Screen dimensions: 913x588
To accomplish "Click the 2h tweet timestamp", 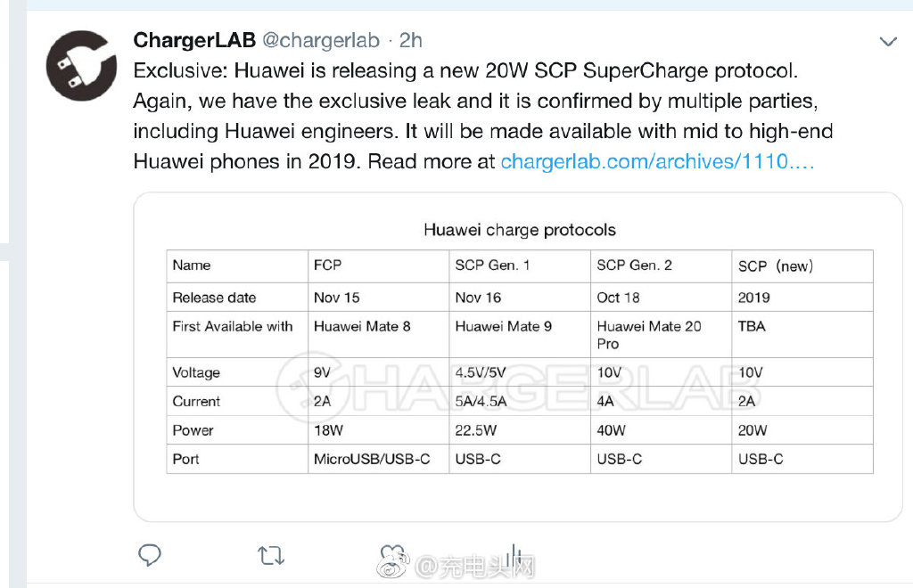I will [x=411, y=40].
